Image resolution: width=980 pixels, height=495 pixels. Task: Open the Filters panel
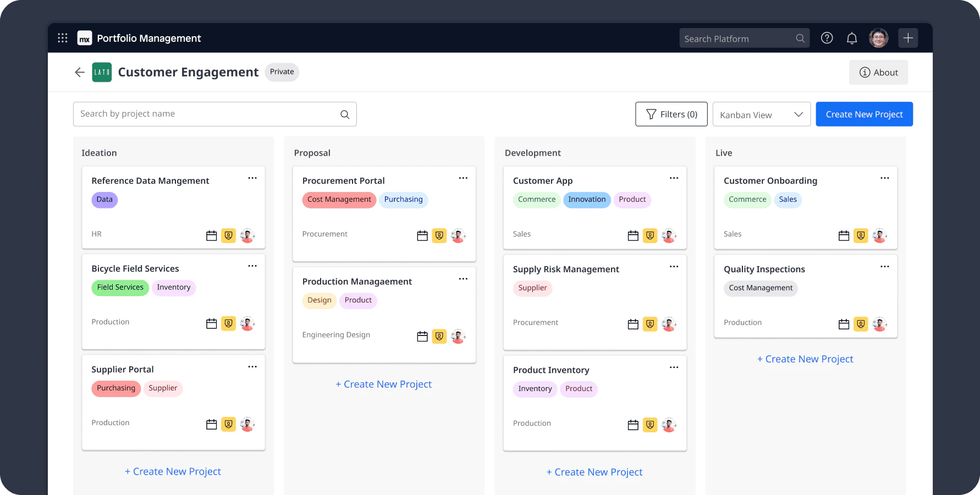coord(671,114)
